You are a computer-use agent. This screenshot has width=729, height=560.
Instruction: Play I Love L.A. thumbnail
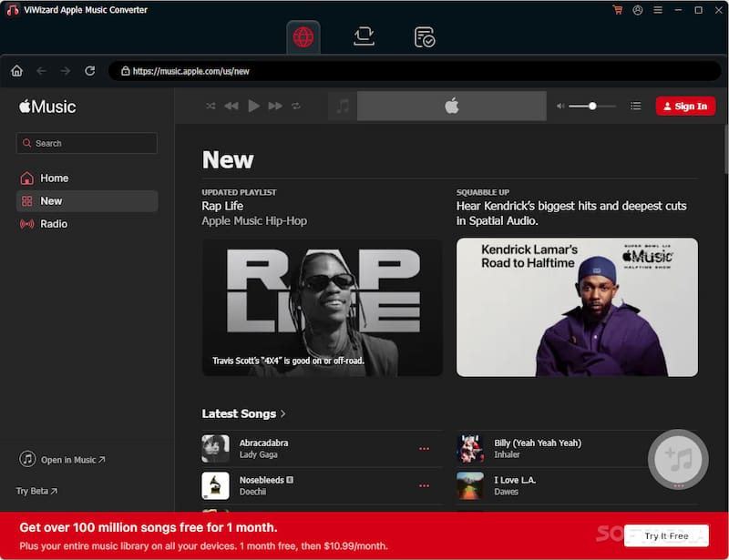[470, 485]
